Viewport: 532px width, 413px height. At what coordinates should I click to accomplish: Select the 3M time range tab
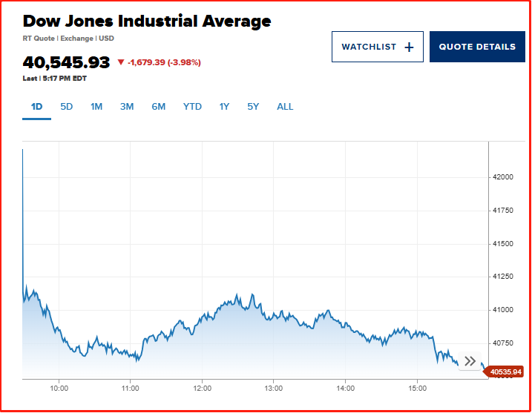[x=127, y=107]
